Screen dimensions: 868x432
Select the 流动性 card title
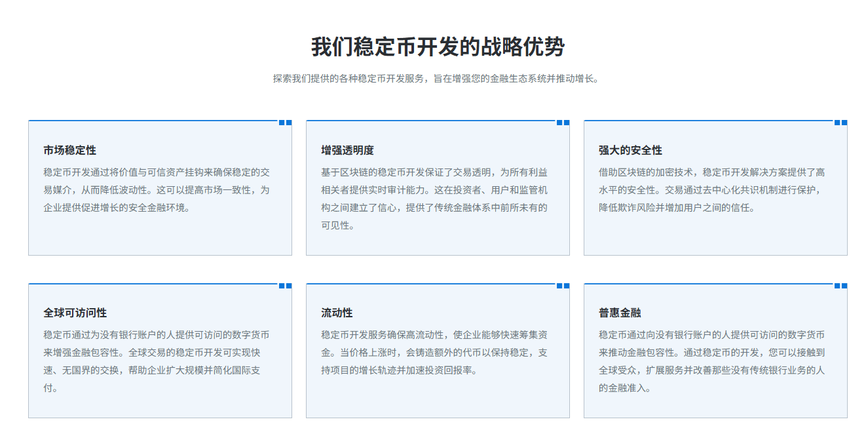(x=337, y=313)
